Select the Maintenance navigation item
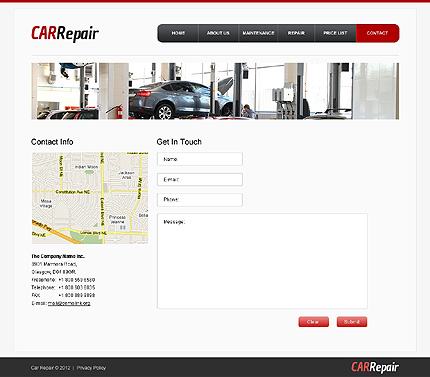This screenshot has height=377, width=430. pyautogui.click(x=258, y=33)
